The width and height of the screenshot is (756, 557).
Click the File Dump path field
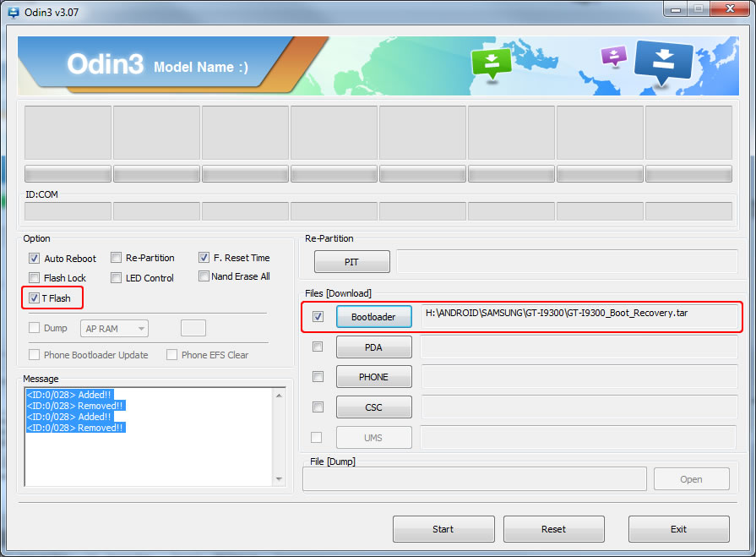pos(475,479)
